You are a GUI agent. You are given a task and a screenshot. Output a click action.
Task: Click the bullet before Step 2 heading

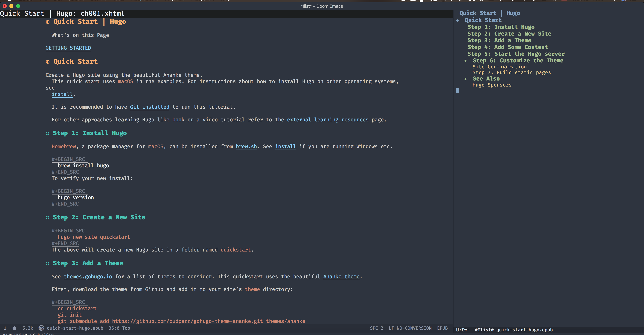click(x=47, y=218)
